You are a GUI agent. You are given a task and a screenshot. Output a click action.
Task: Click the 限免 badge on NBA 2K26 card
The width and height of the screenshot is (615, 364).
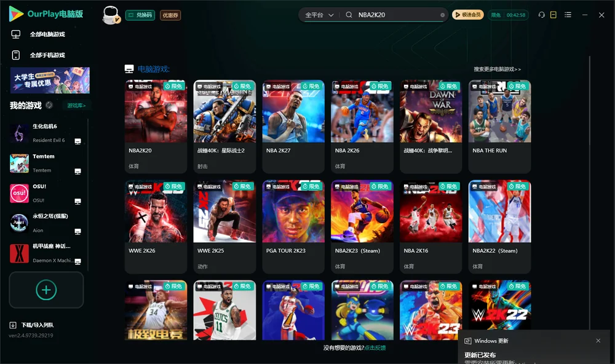pyautogui.click(x=380, y=86)
